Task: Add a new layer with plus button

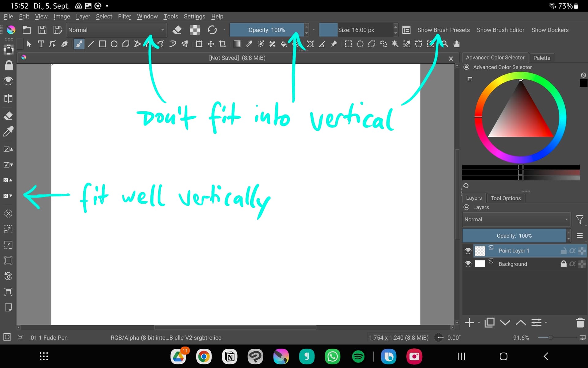Action: 469,323
